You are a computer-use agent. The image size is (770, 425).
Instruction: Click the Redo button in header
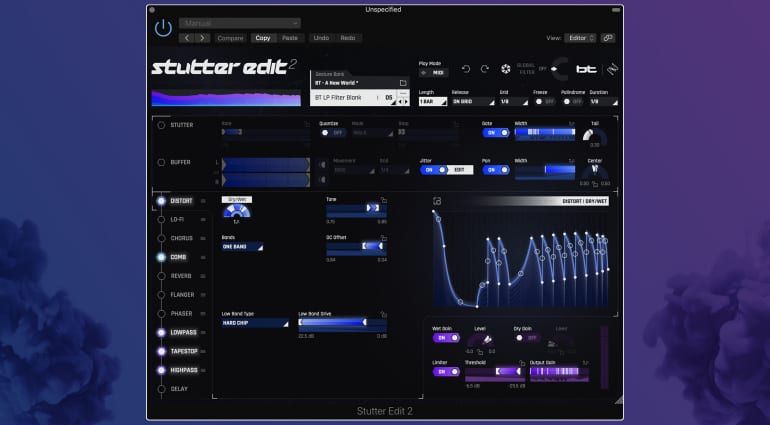[348, 38]
